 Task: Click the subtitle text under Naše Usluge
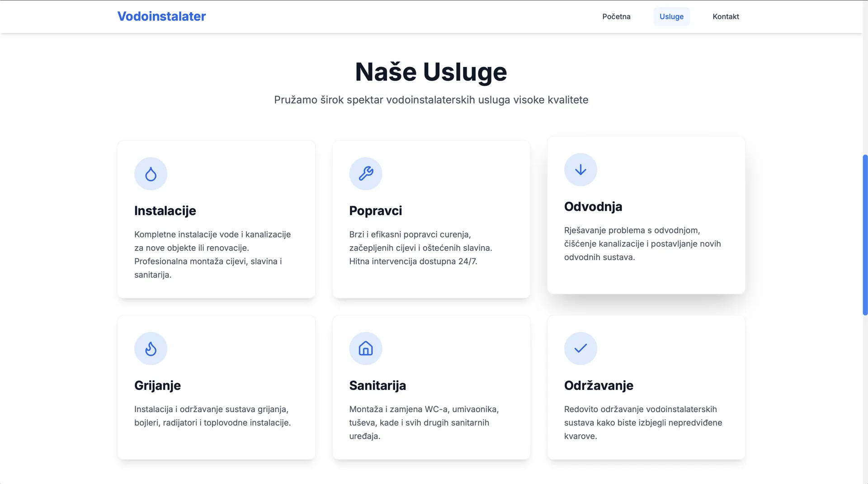tap(431, 100)
